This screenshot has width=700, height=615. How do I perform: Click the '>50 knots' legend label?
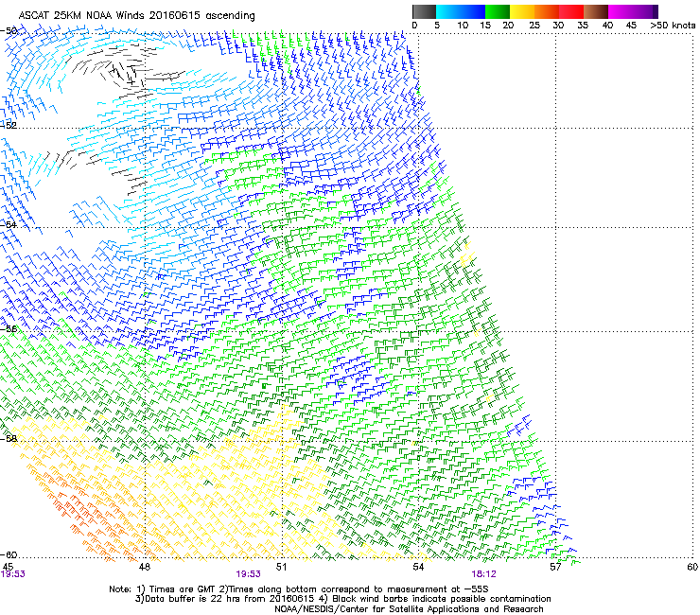coord(673,26)
